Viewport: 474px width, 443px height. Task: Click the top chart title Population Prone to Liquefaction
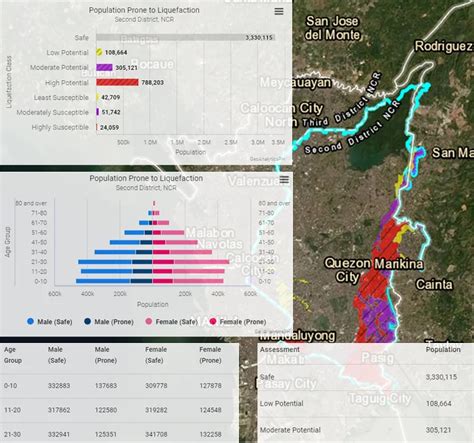[x=144, y=10]
